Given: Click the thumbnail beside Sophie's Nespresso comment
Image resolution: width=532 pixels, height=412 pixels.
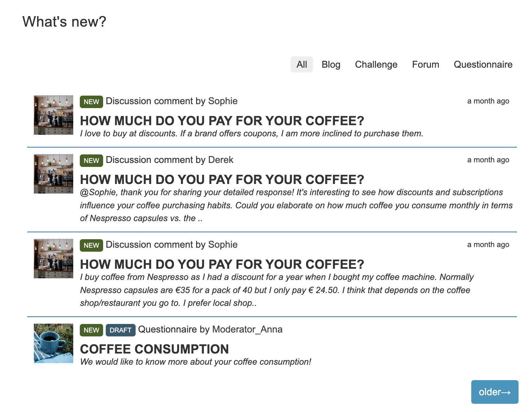Looking at the screenshot, I should click(54, 259).
